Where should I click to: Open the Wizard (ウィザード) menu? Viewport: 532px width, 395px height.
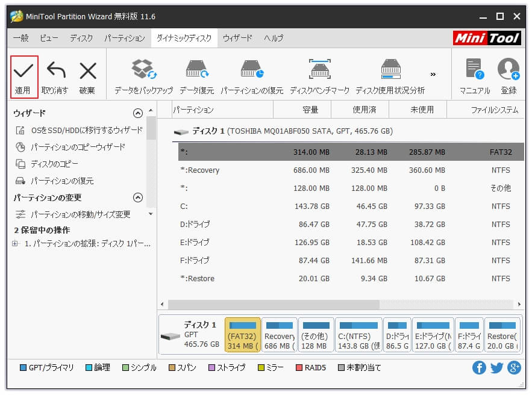tap(237, 38)
